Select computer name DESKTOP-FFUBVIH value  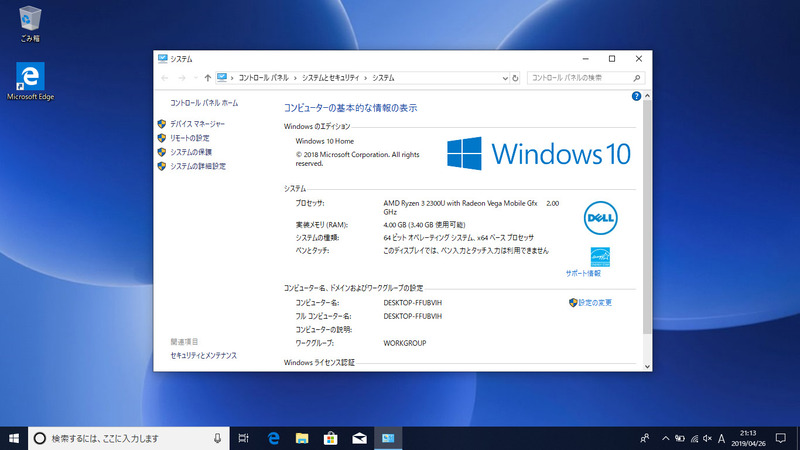click(x=413, y=303)
